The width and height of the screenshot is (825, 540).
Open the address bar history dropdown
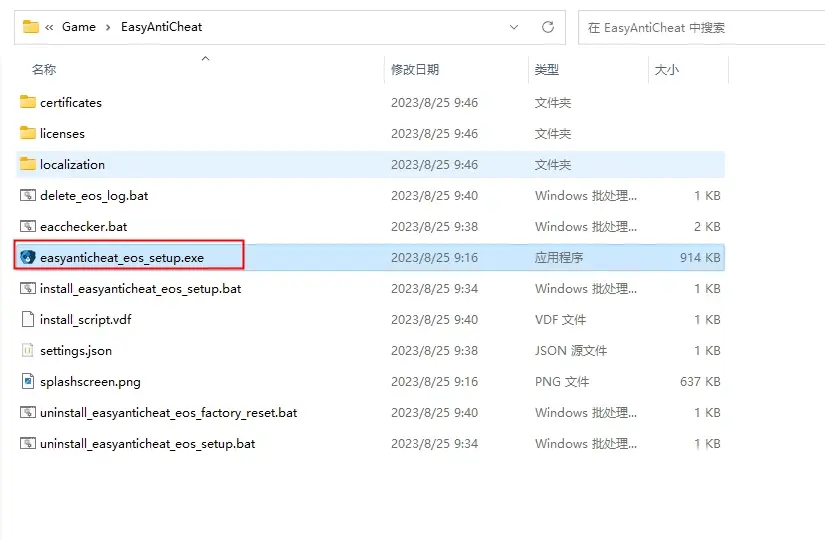(x=514, y=27)
